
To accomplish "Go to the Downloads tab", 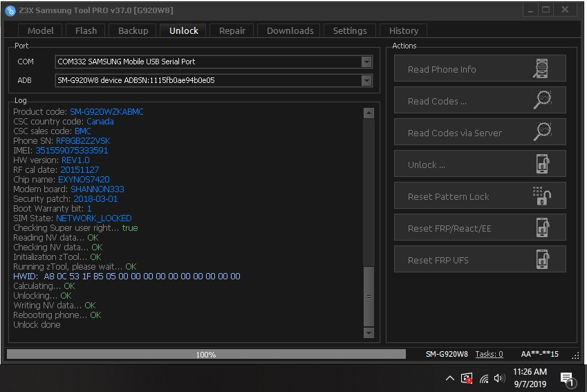I will (x=290, y=30).
